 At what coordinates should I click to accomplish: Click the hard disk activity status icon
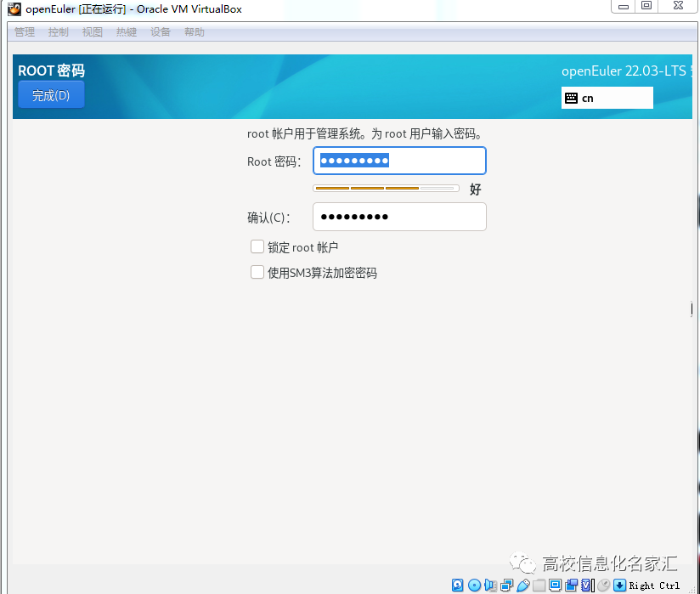tap(456, 586)
